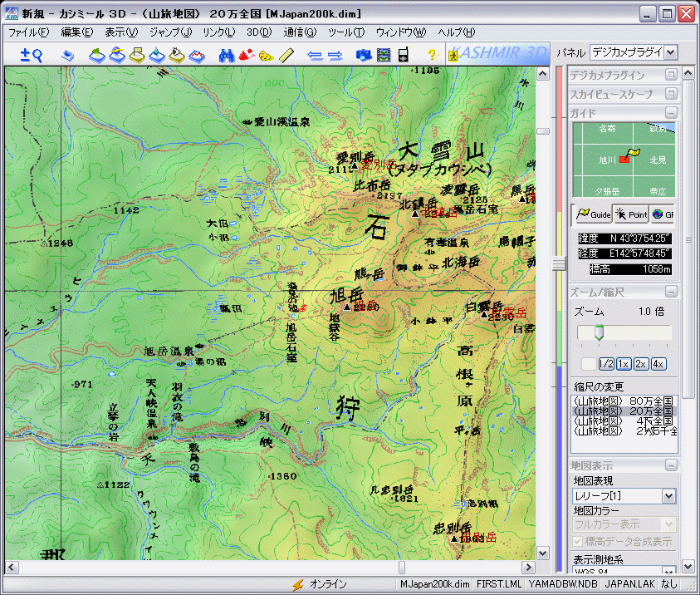Open the ジャンプ(J) menu
Image resolution: width=700 pixels, height=595 pixels.
pos(170,32)
